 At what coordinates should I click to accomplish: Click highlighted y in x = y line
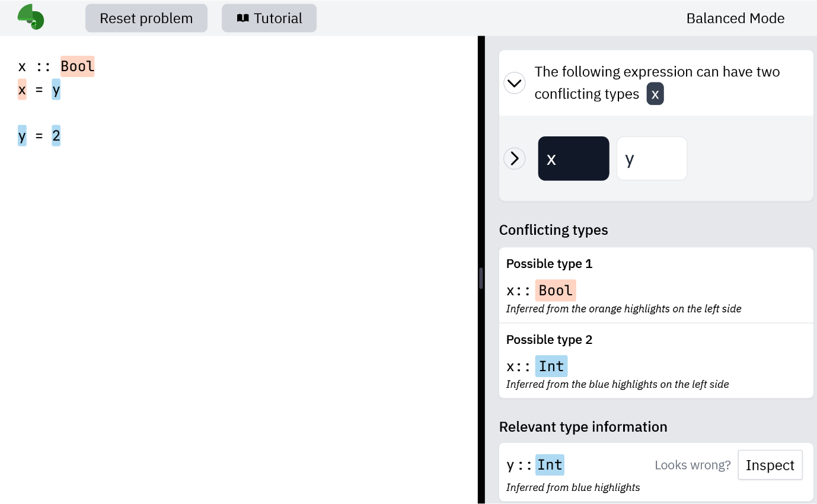click(x=56, y=90)
